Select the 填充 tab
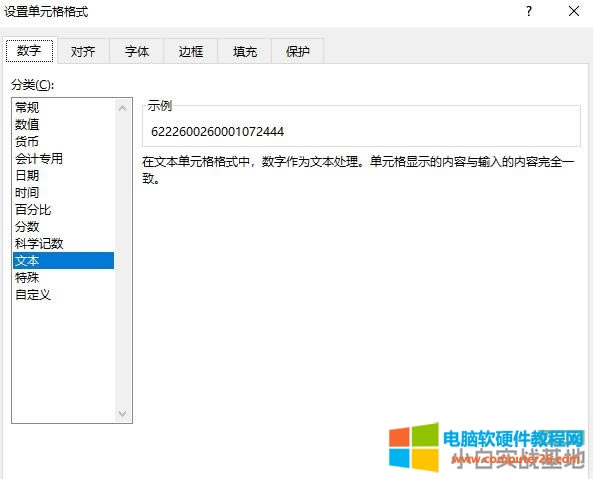The image size is (593, 479). pos(244,51)
